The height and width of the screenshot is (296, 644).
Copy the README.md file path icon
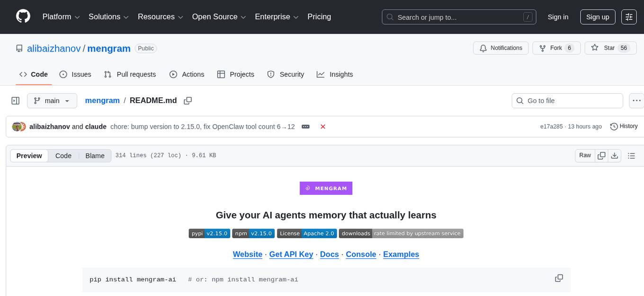pos(188,100)
